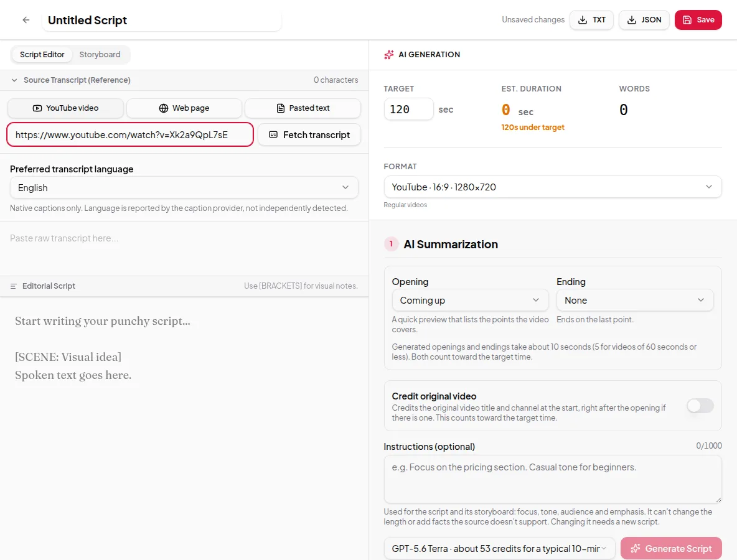Click the 'Regular videos' format caption
The height and width of the screenshot is (560, 737).
pos(405,205)
